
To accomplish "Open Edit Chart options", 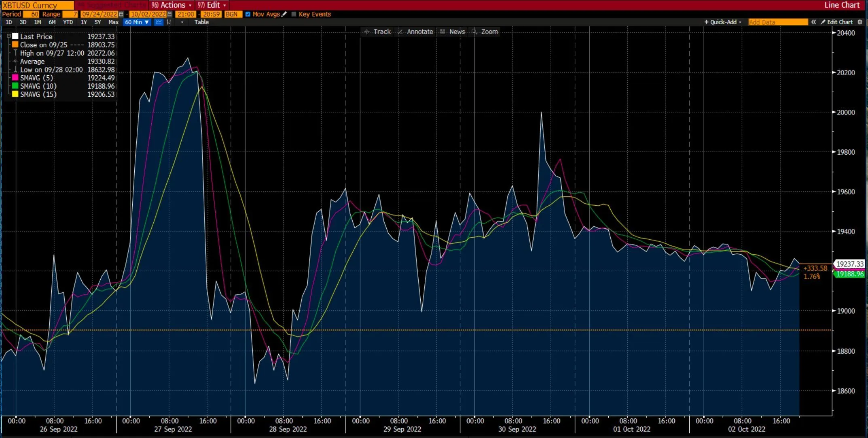I will 839,22.
